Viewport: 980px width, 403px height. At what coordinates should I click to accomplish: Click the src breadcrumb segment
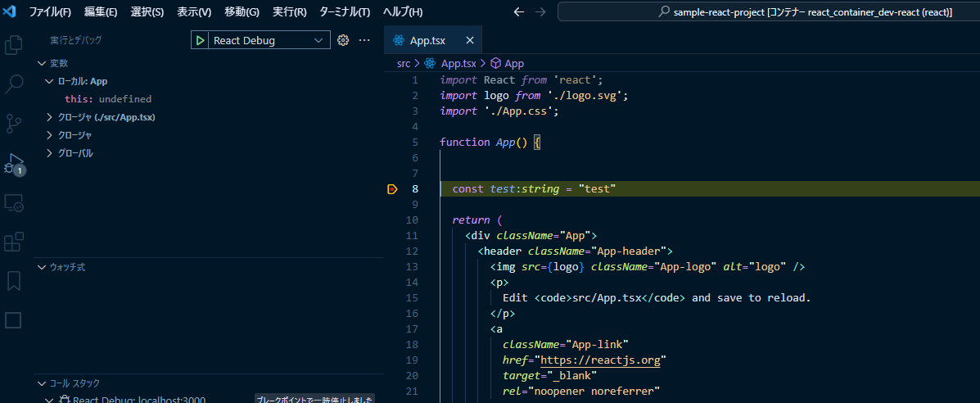pyautogui.click(x=404, y=63)
